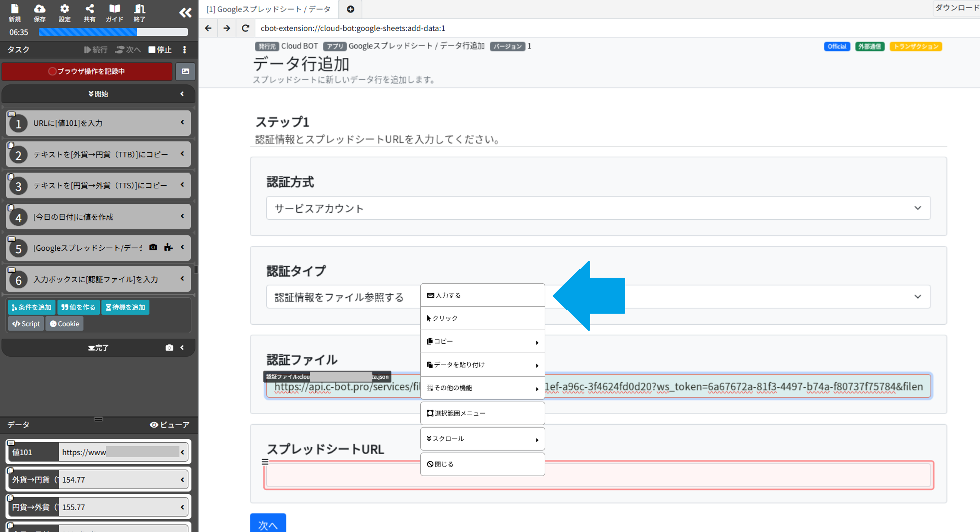The width and height of the screenshot is (980, 532).
Task: Switch to the Googleスプレッドシート / データ tab
Action: 268,9
